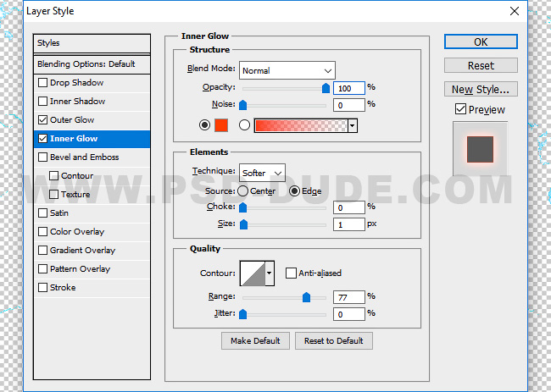Select the Bevel and Emboss style row
Image resolution: width=551 pixels, height=392 pixels.
tap(92, 157)
